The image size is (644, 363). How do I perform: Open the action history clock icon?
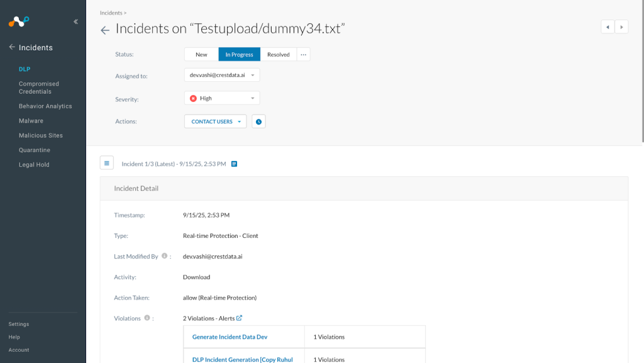[258, 121]
